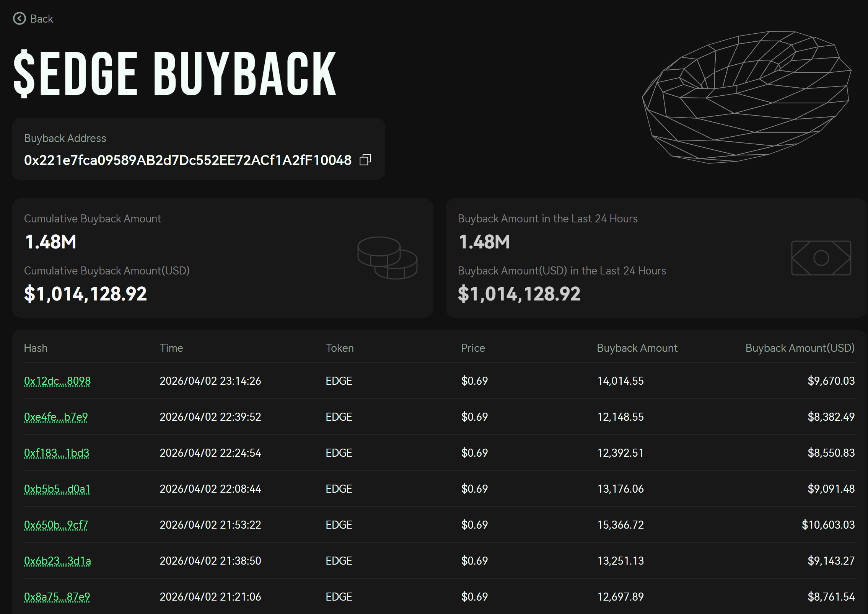Click the Price column header
Screen dimensions: 868x614
[x=473, y=348]
